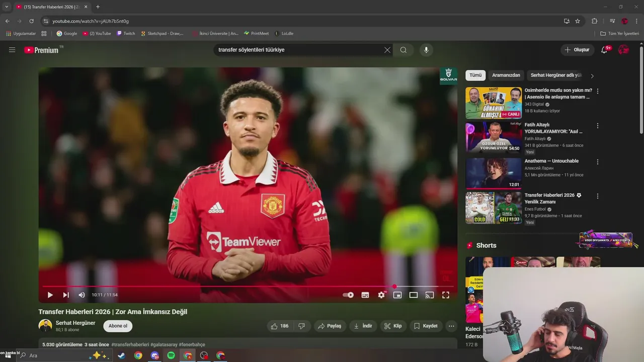644x362 pixels.
Task: Clear the search box with the X
Action: 387,50
